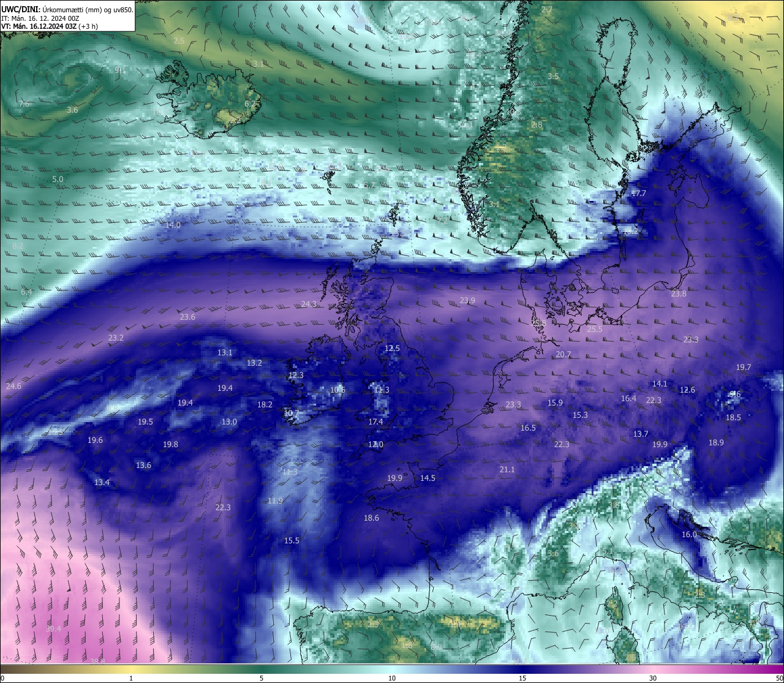Viewport: 784px width, 683px height.
Task: Select the "11.9" value label
Action: coord(275,500)
